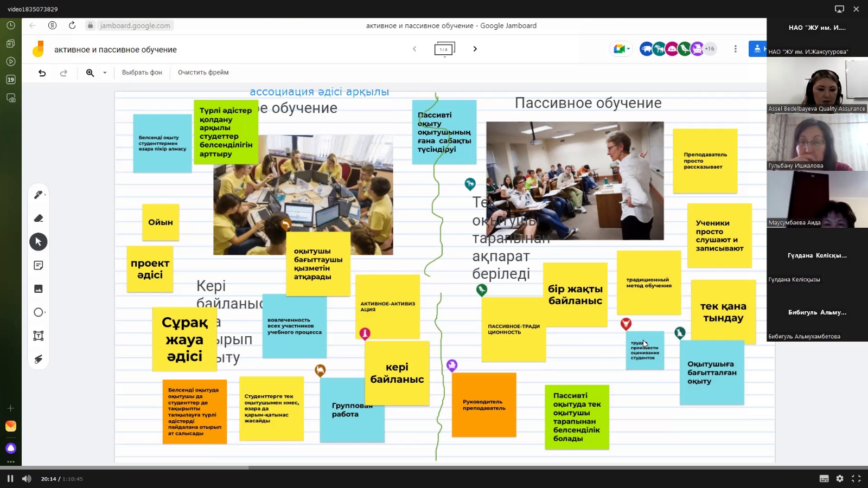Open the Google Meet dropdown
Viewport: 868px width, 488px height.
621,49
